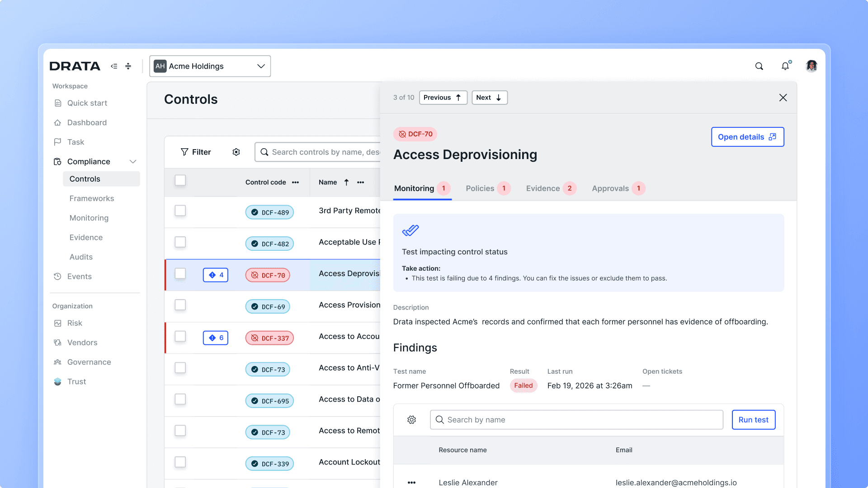Image resolution: width=868 pixels, height=488 pixels.
Task: Open the user profile avatar
Action: [x=811, y=66]
